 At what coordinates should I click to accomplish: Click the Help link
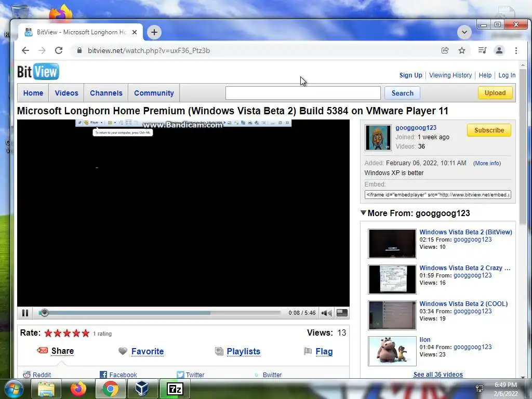pos(485,75)
